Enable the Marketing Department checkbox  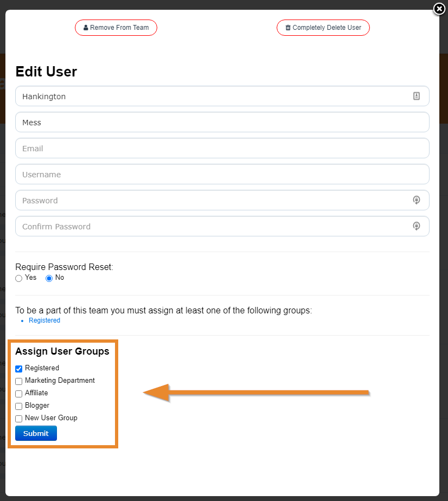tap(19, 381)
